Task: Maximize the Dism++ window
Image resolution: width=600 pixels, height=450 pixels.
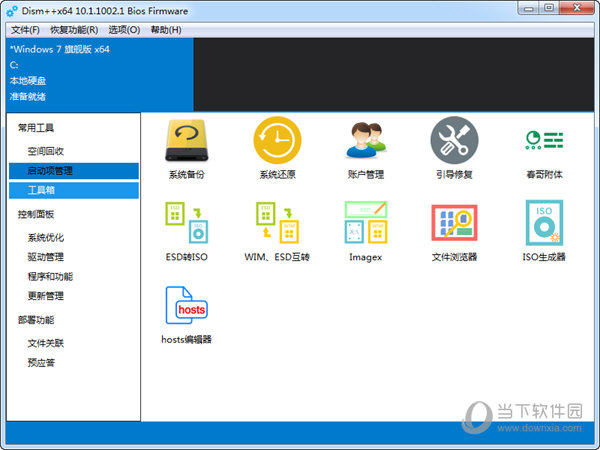Action: point(549,8)
